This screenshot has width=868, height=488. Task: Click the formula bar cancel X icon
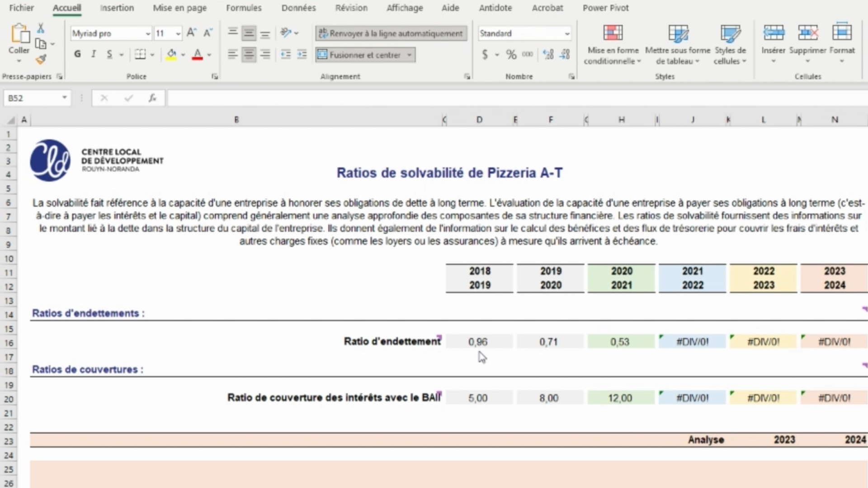point(104,98)
